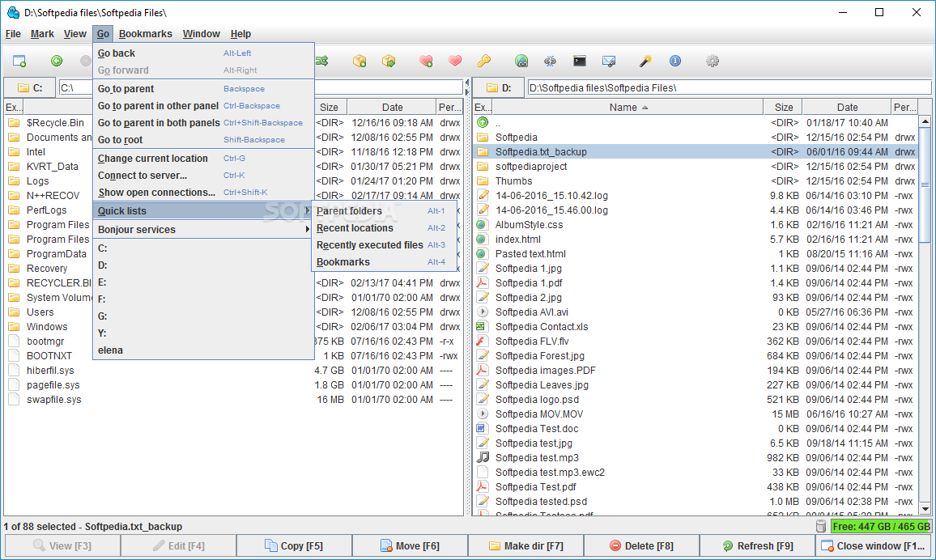Click the Preferences gear icon
Screen dimensions: 936x560
(713, 61)
